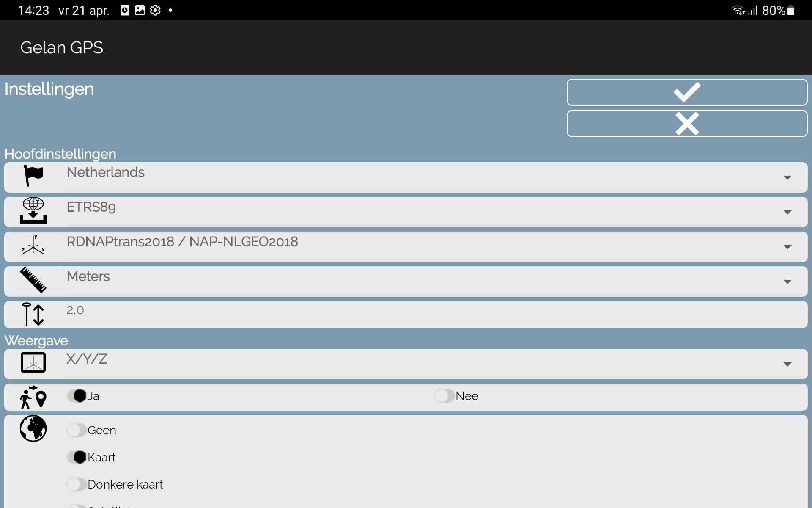Screen dimensions: 812x508
Task: Click the arrow of the ETRS89 dropdown
Action: click(787, 213)
